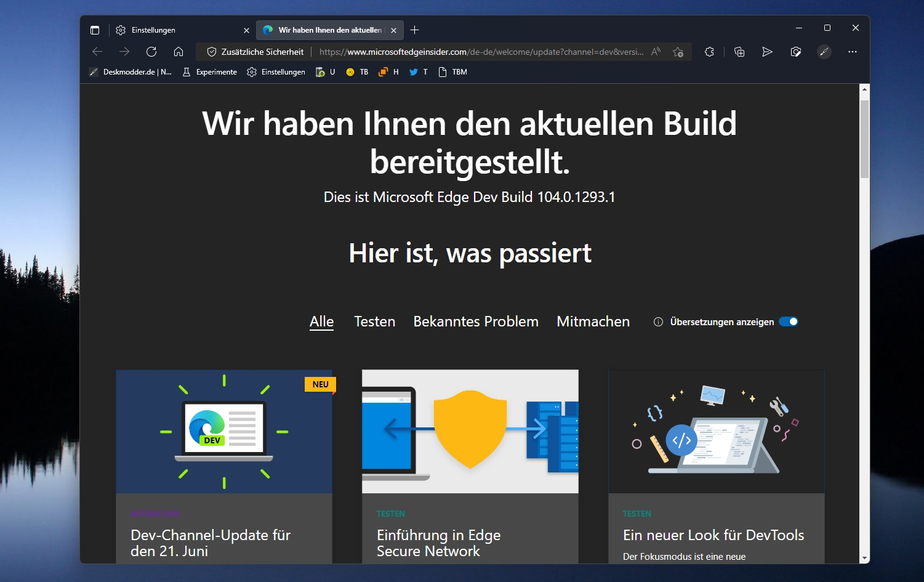The height and width of the screenshot is (582, 924).
Task: Select the Alle filter tab
Action: coord(321,321)
